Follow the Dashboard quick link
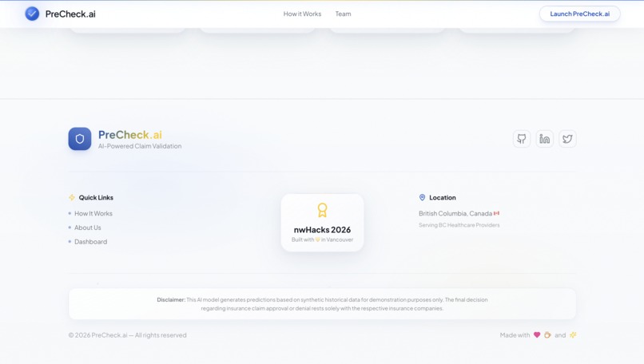 91,242
